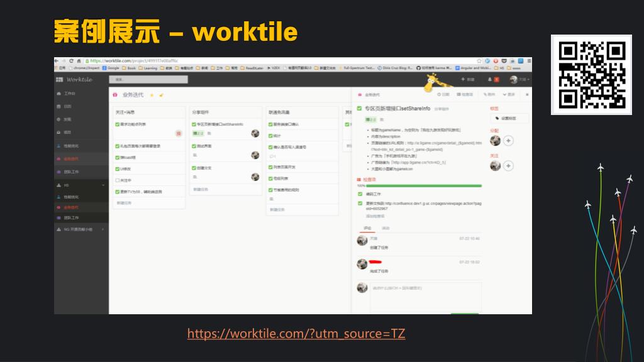This screenshot has width=644, height=362.
Task: Click the browser address bar URL
Action: pos(135,61)
